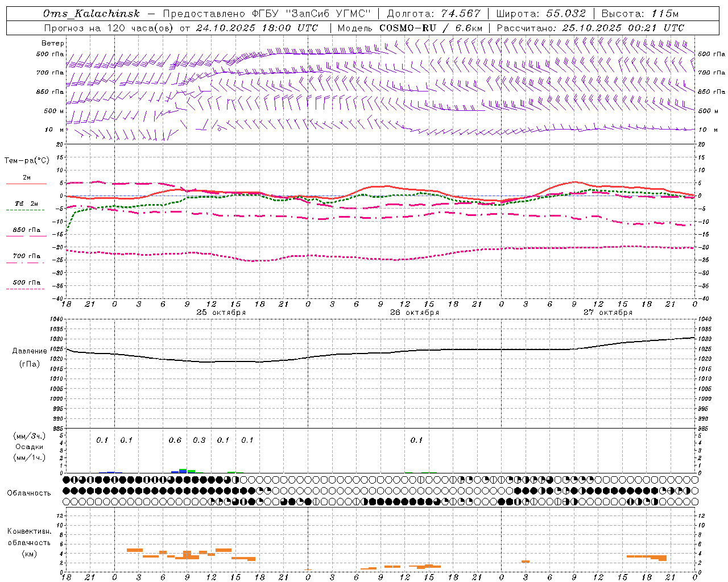
Task: Click the (мм/3ч.) precipitation unit label
Action: click(29, 436)
